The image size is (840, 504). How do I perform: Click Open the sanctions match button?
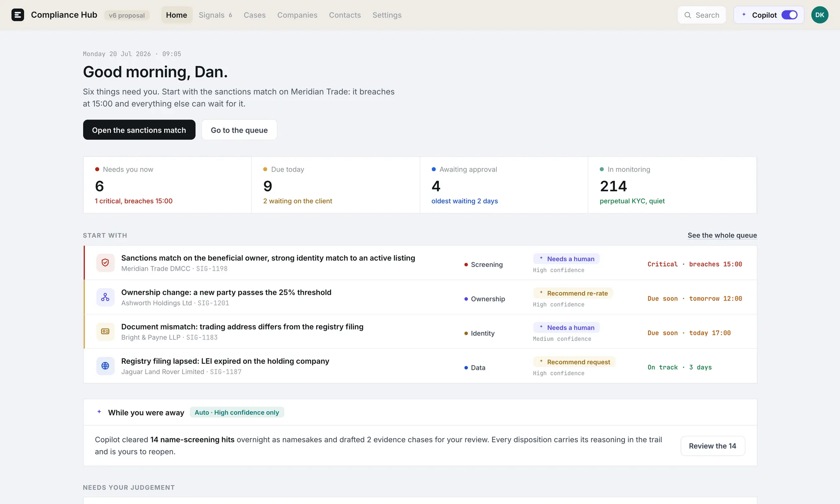pos(139,130)
